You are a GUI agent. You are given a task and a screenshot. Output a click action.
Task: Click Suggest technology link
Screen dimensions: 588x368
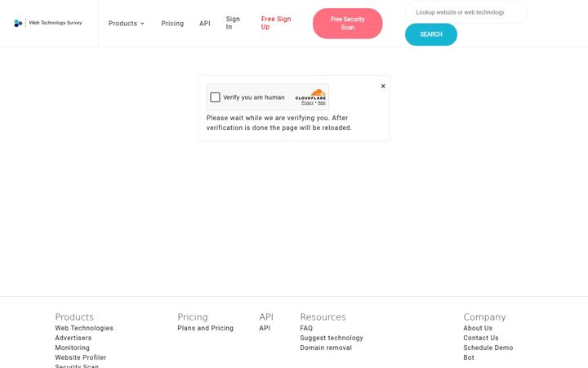(332, 338)
